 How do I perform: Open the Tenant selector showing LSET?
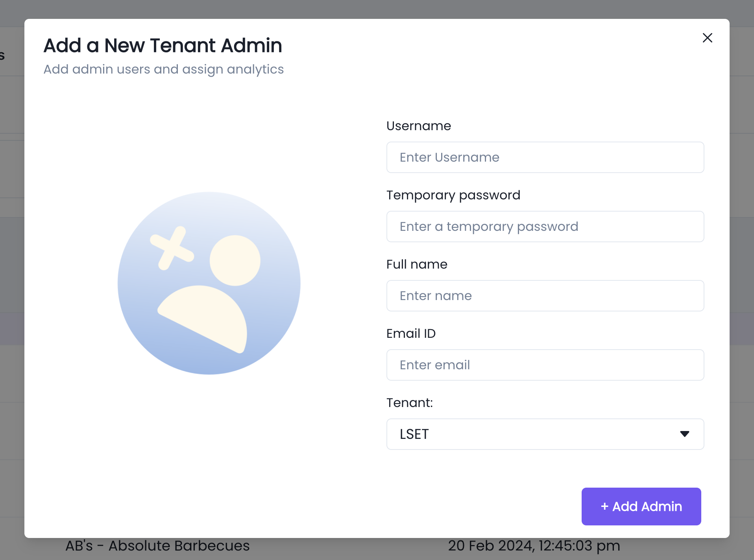coord(545,434)
